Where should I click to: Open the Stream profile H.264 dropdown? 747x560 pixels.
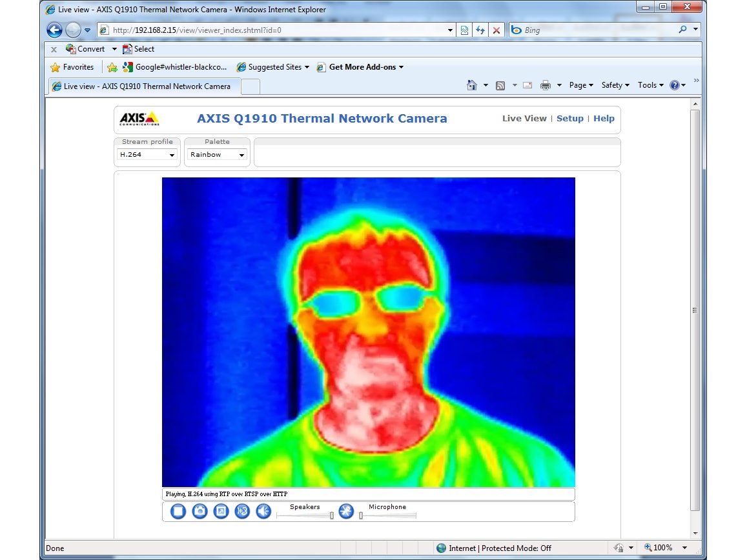(x=147, y=155)
